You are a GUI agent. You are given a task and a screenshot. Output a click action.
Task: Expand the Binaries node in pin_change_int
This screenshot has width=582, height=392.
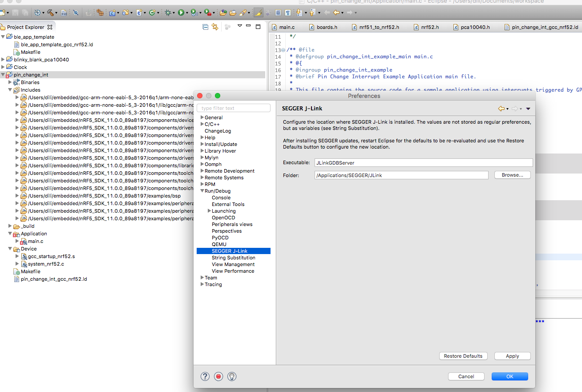10,82
